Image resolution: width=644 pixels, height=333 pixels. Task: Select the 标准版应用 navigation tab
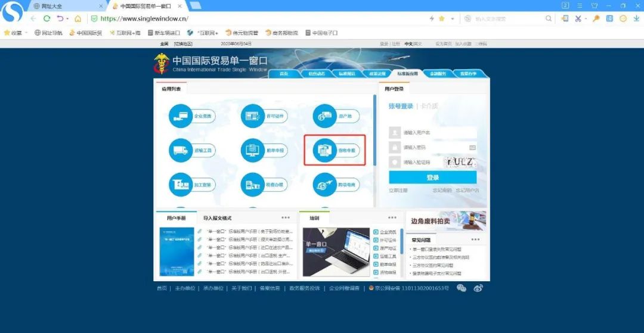[407, 74]
